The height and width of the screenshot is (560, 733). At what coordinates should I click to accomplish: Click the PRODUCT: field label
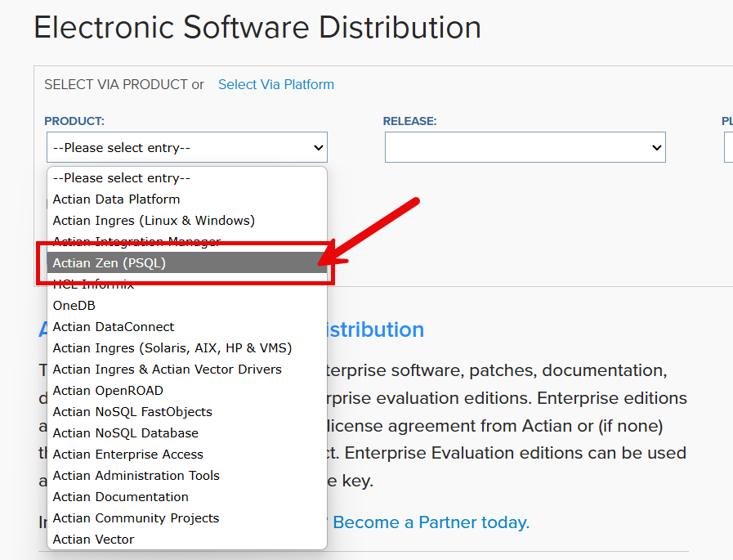tap(74, 121)
